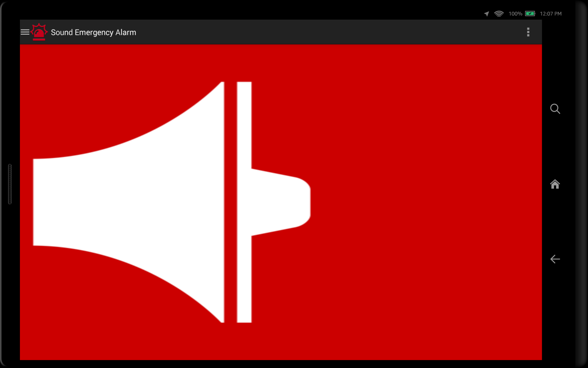The image size is (588, 368).
Task: Open the three-dot overflow menu
Action: point(528,32)
